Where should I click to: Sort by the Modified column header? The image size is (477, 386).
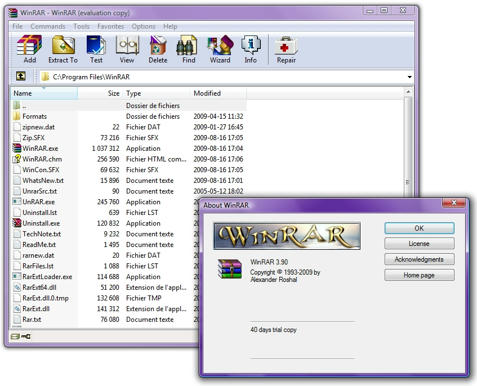[219, 93]
